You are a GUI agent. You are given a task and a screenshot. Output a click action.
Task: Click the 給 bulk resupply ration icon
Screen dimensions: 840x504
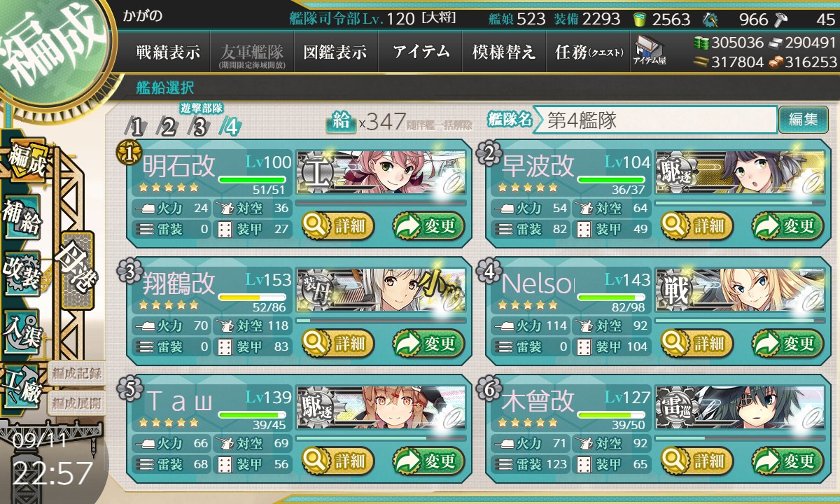(x=342, y=121)
